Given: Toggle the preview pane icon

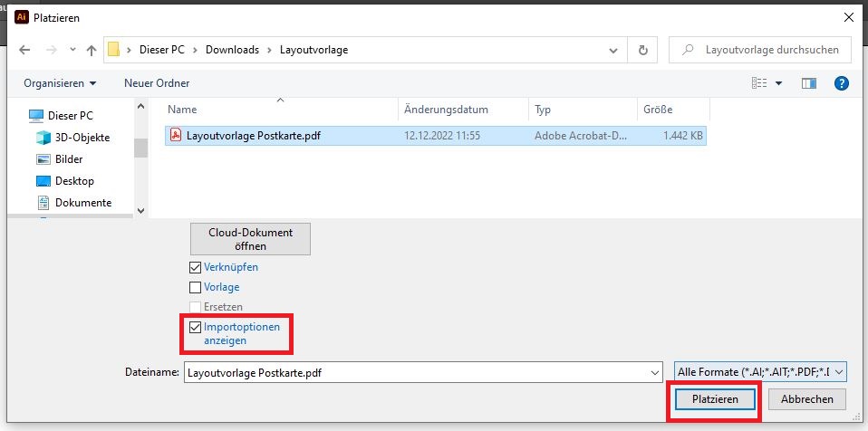Looking at the screenshot, I should pyautogui.click(x=809, y=83).
